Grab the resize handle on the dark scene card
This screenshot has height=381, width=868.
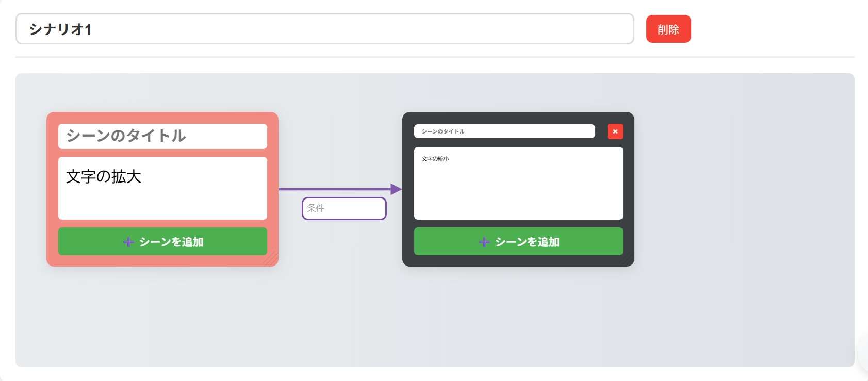(628, 260)
